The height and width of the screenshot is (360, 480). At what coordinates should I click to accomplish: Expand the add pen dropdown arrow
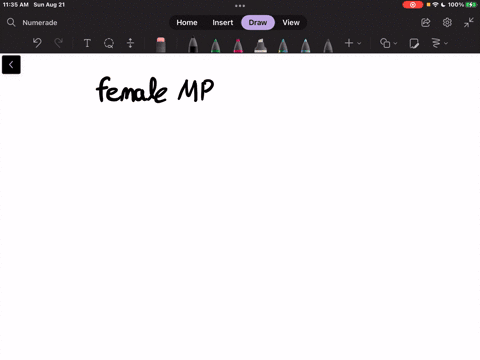click(x=359, y=43)
